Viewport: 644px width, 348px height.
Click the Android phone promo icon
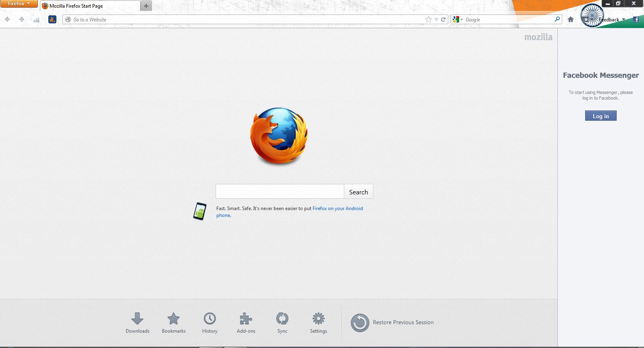coord(200,211)
